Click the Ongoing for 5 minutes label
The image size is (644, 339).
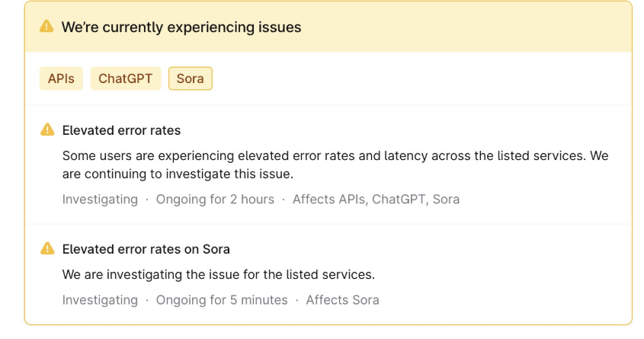pos(222,300)
